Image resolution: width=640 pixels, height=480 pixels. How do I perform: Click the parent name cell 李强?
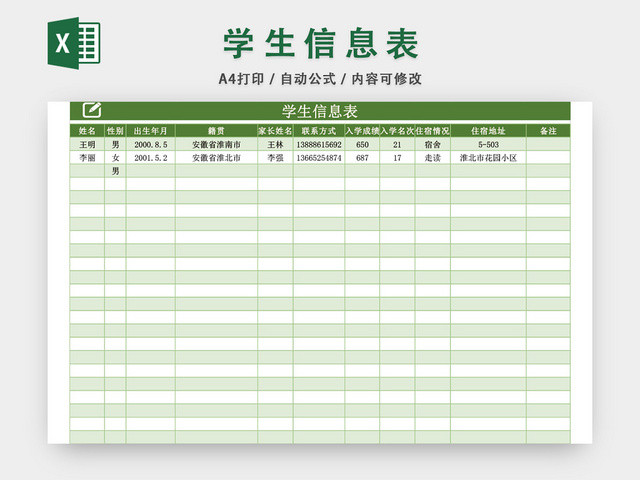(275, 158)
